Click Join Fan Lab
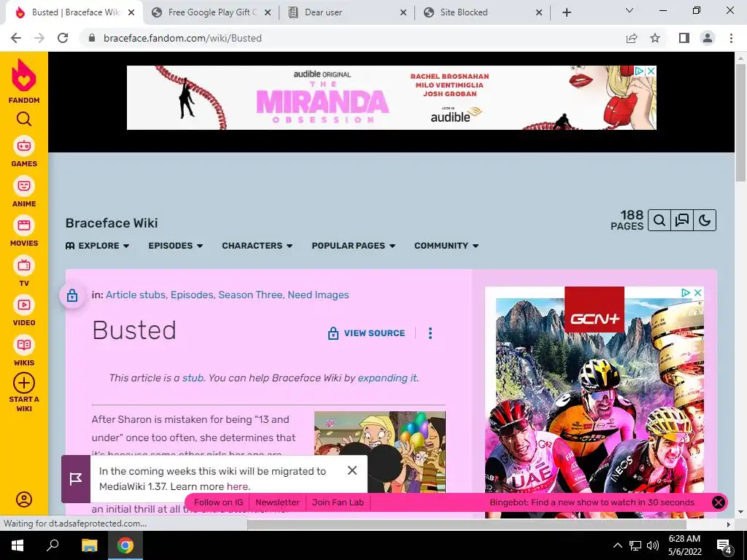This screenshot has width=747, height=560. click(x=338, y=502)
